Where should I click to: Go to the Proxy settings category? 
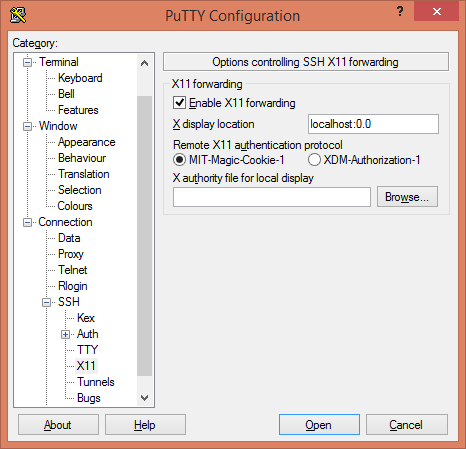tap(71, 254)
